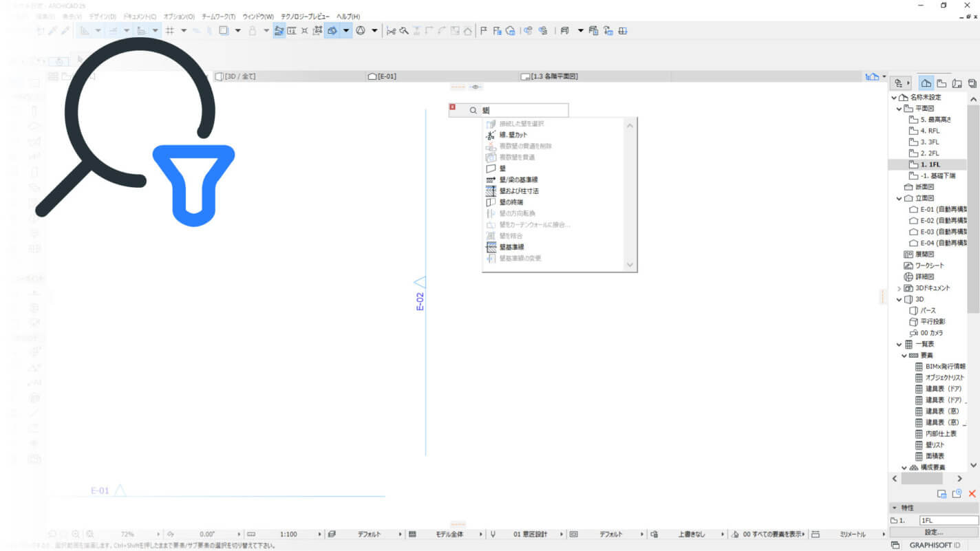This screenshot has width=980, height=551.
Task: Click the grid snap icon in the toolbar
Action: (169, 31)
